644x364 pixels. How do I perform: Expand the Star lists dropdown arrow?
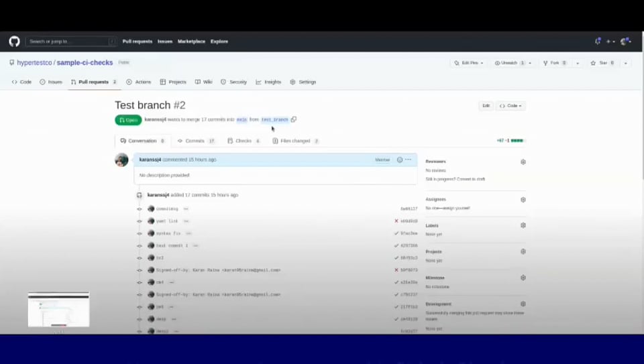click(x=625, y=63)
